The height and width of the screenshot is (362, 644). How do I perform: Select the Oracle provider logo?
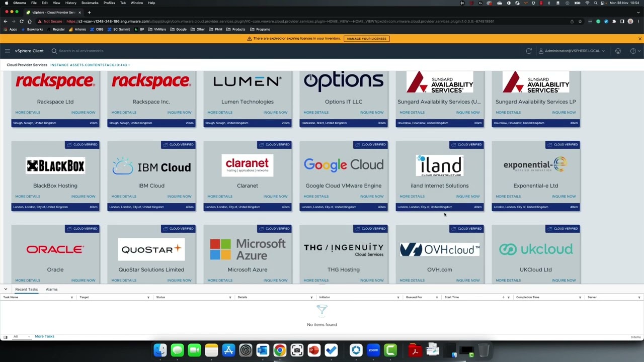pyautogui.click(x=55, y=249)
